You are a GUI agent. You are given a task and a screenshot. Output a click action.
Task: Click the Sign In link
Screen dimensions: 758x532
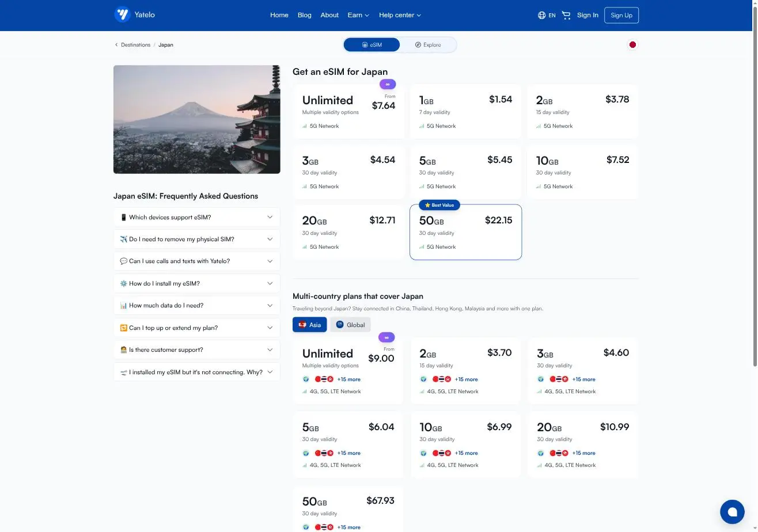pyautogui.click(x=588, y=15)
